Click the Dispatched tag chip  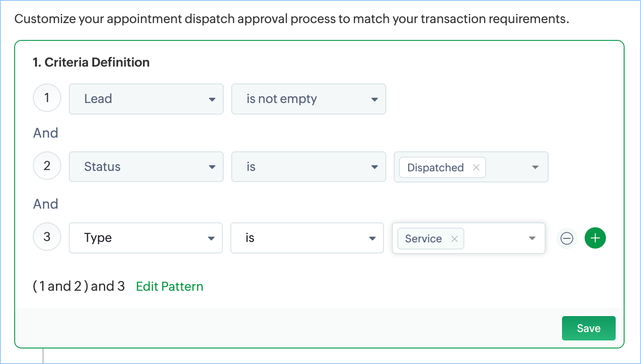coord(435,167)
